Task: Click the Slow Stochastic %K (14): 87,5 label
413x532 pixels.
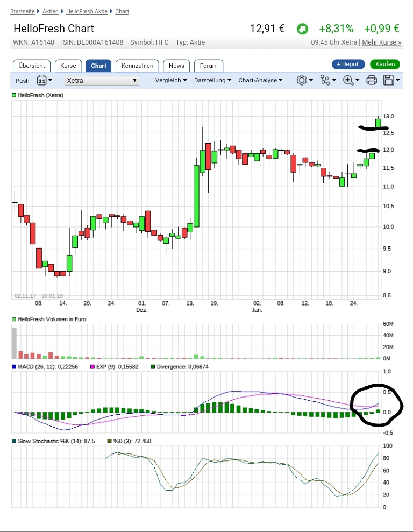Action: [56, 441]
